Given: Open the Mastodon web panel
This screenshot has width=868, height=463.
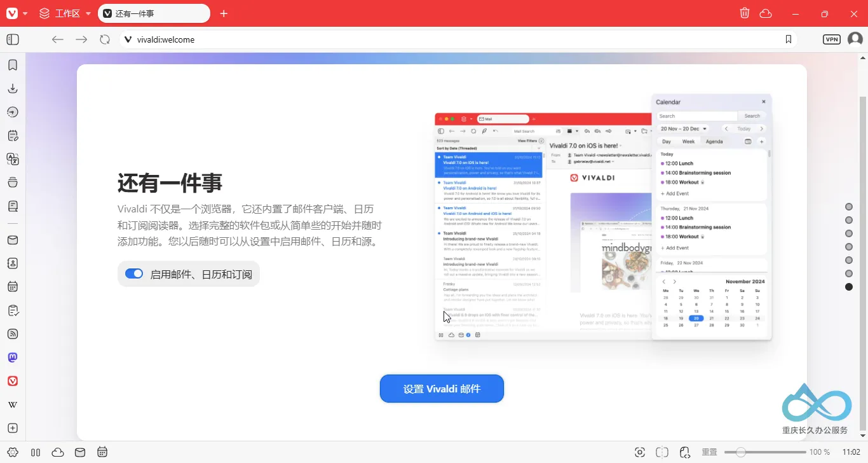Looking at the screenshot, I should click(x=13, y=357).
